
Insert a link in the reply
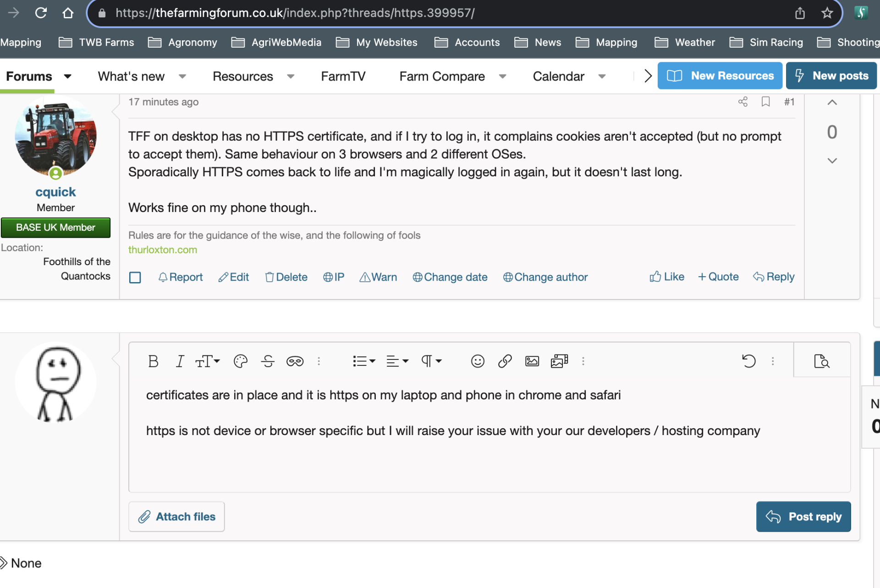click(x=504, y=361)
